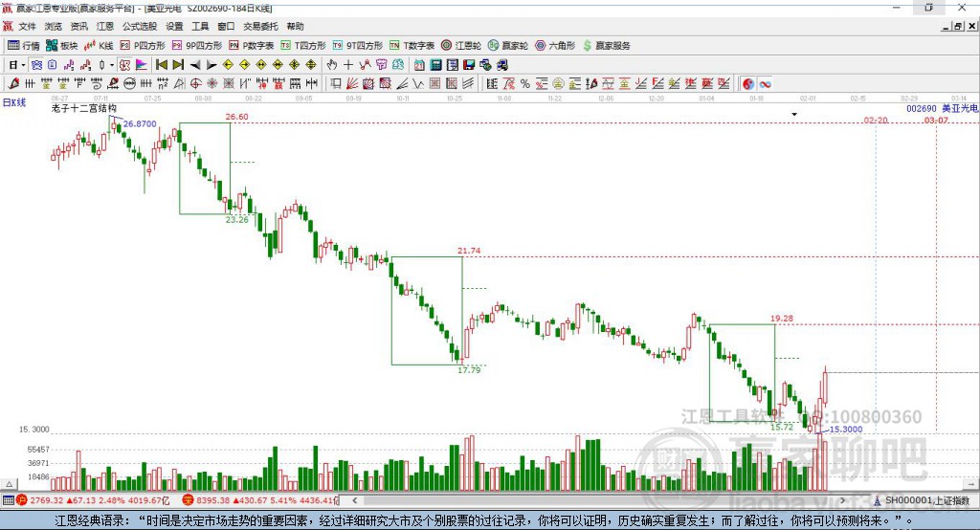Screen dimensions: 980x530
Task: Open the T数字表 tool
Action: (x=412, y=46)
